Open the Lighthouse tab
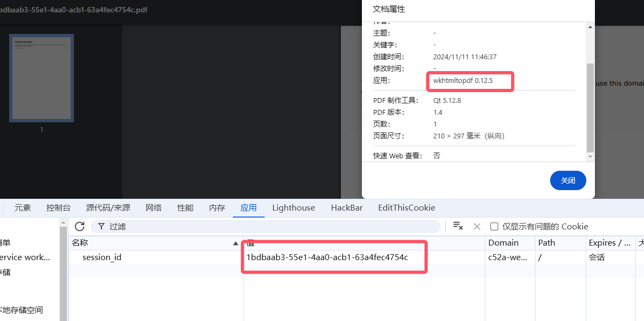The image size is (644, 321). click(x=293, y=208)
